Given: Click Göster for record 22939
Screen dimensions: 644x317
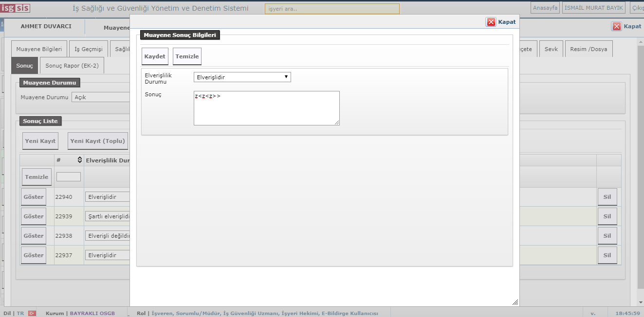Looking at the screenshot, I should 34,216.
